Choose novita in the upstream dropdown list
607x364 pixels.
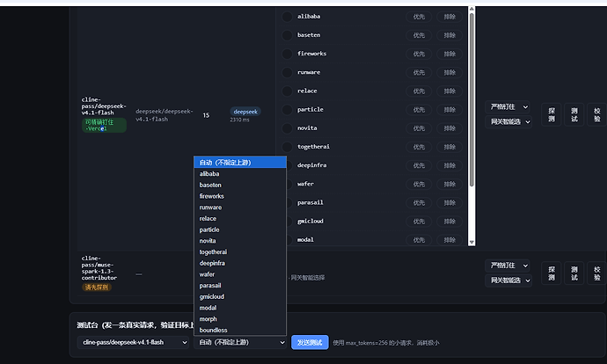pos(240,241)
